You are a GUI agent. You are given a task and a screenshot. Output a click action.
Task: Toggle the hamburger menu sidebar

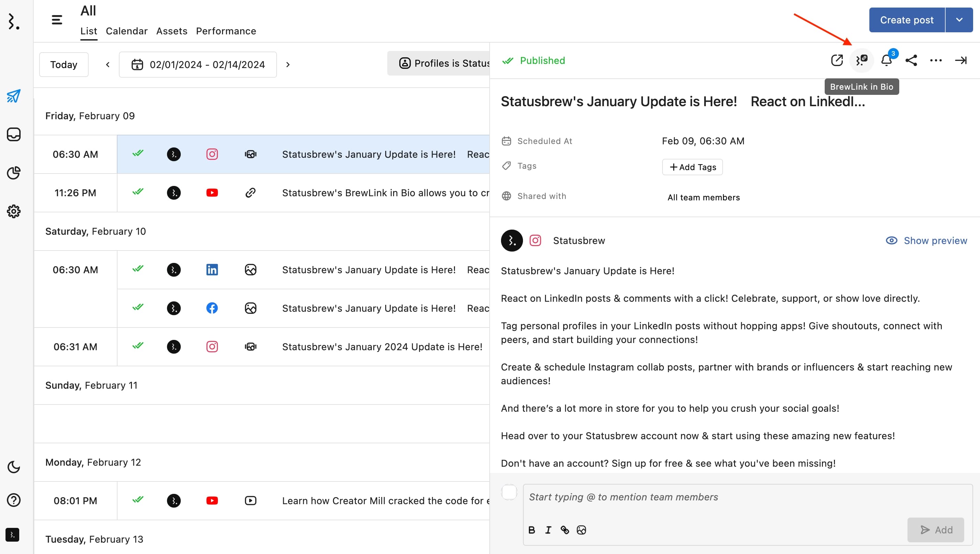pyautogui.click(x=57, y=20)
